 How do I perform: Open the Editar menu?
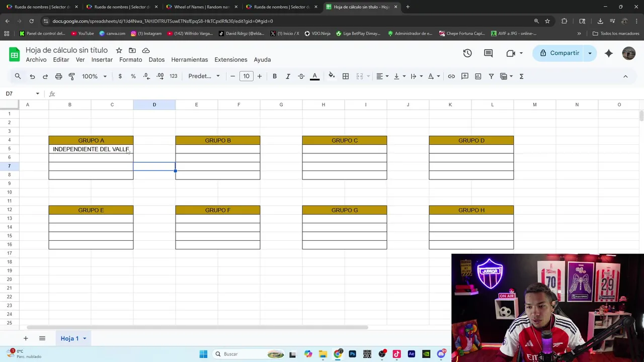point(61,60)
